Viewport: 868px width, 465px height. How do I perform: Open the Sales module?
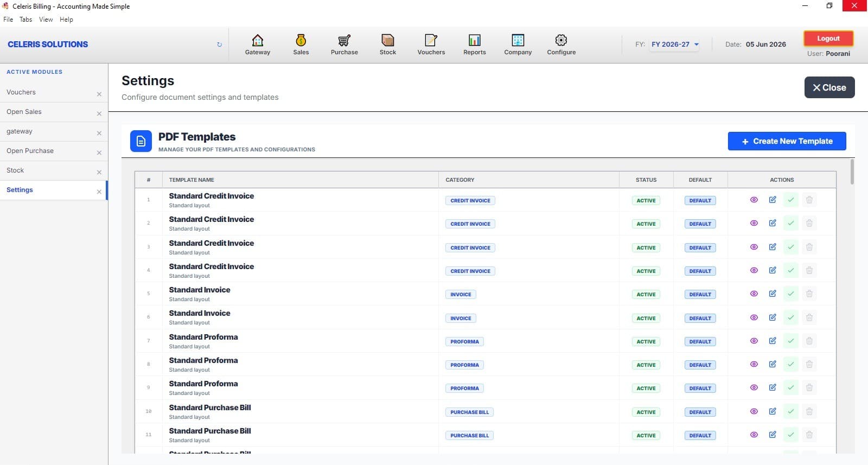301,44
